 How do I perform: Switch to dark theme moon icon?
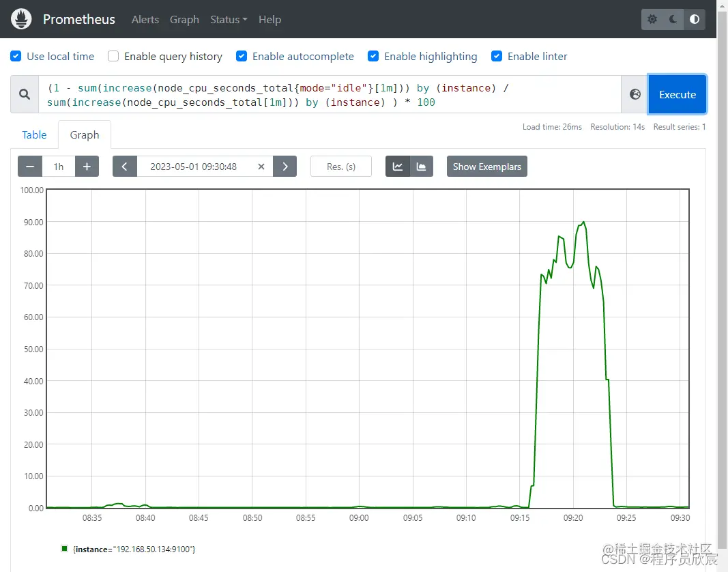point(673,20)
